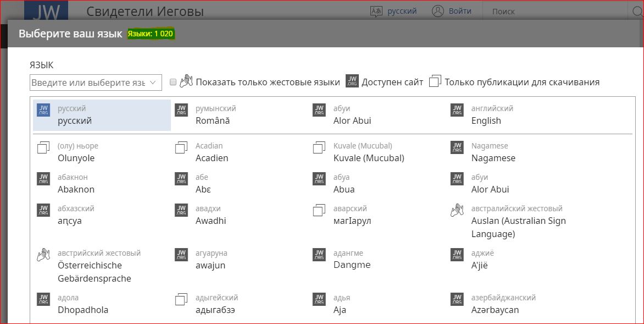The width and height of the screenshot is (644, 324).
Task: Click the sign-language hands icon next to Auslan
Action: (457, 210)
